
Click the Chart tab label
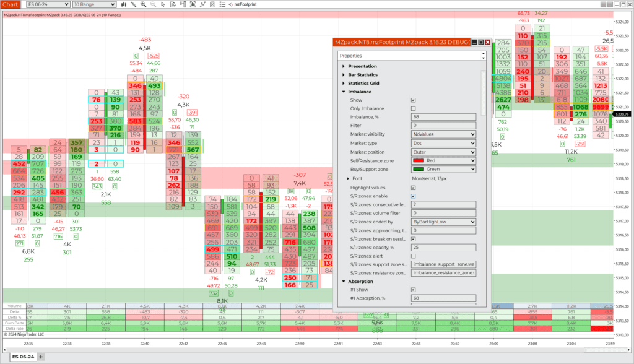coord(10,4)
